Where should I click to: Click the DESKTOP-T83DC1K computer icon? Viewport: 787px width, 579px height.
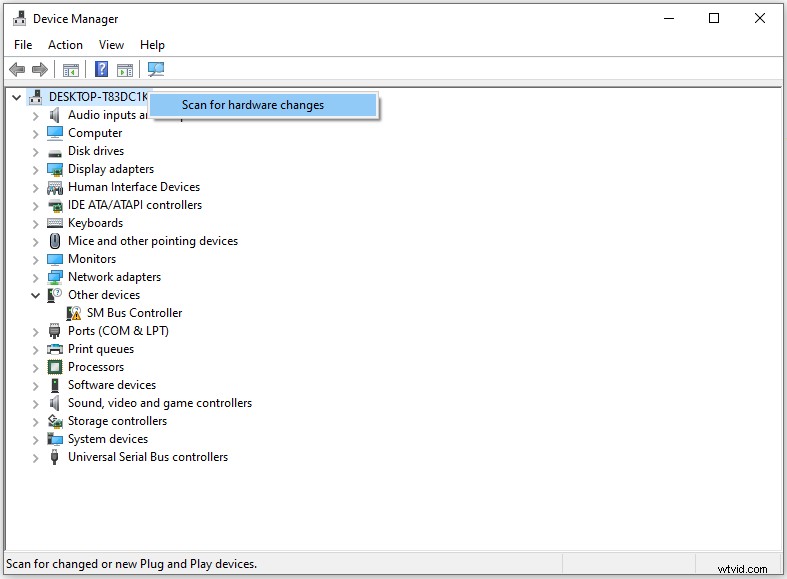(x=35, y=97)
